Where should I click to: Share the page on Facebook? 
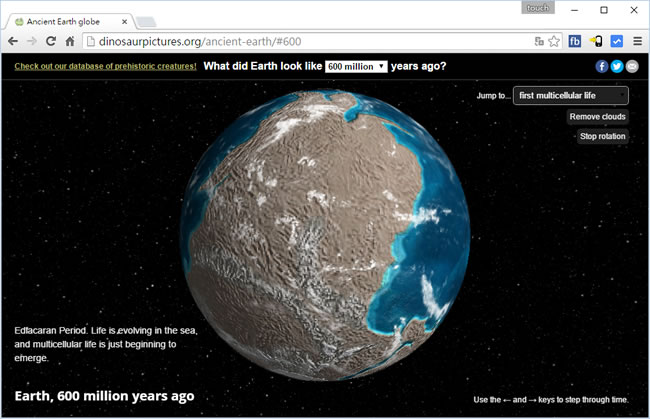point(602,66)
